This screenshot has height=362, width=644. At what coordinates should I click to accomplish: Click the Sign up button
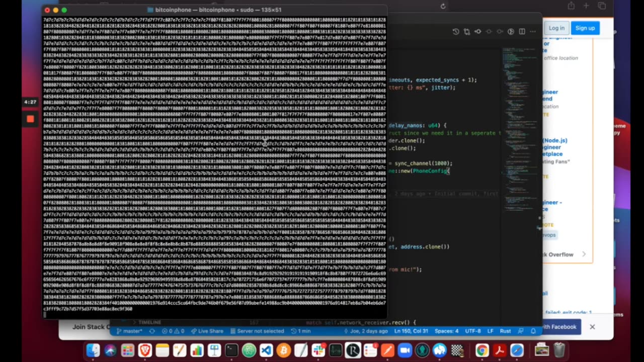(x=585, y=28)
